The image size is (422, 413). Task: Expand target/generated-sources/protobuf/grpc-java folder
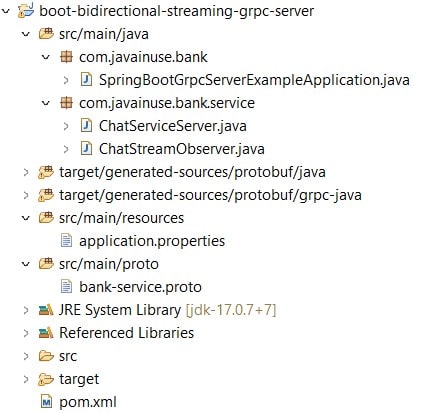(x=26, y=195)
